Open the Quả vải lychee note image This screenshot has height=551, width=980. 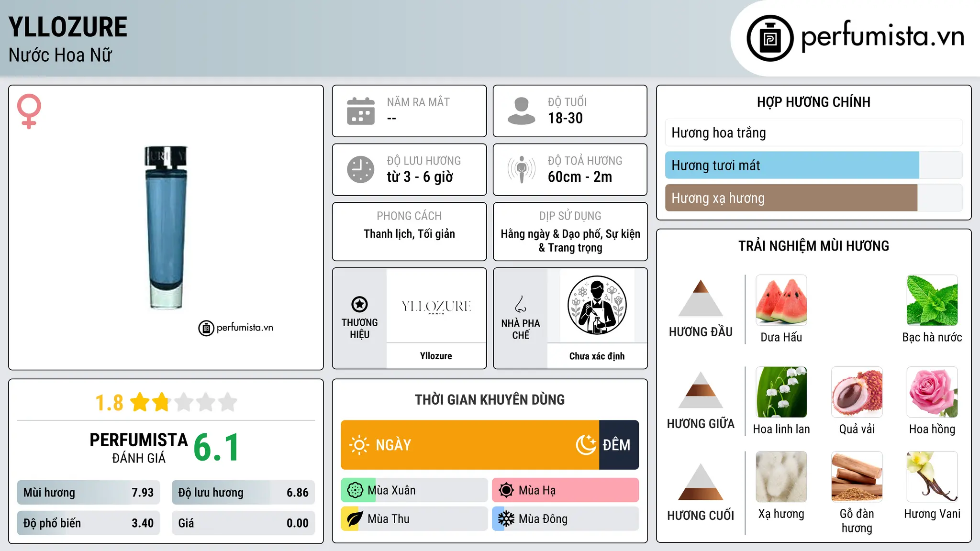click(857, 392)
